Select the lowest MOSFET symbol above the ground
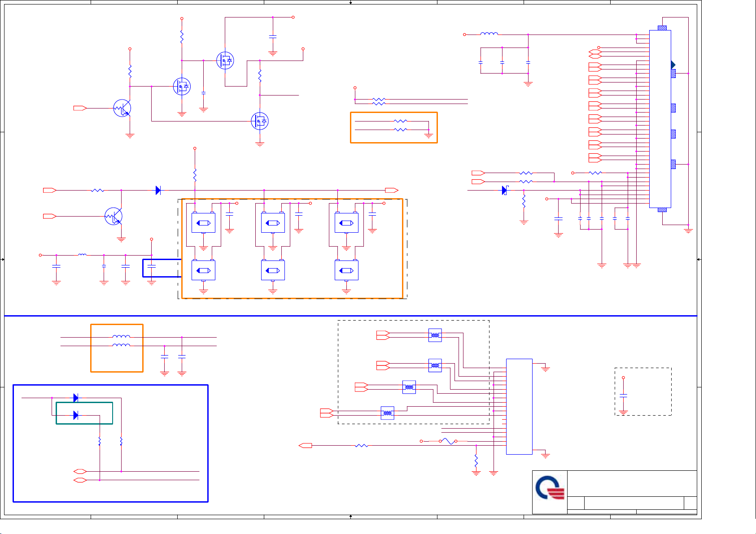 (259, 121)
